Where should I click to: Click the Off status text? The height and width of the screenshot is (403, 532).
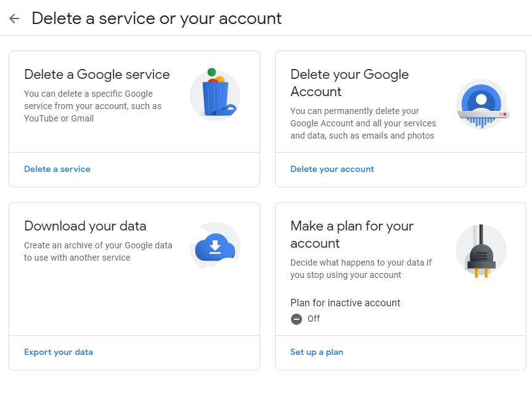(314, 319)
